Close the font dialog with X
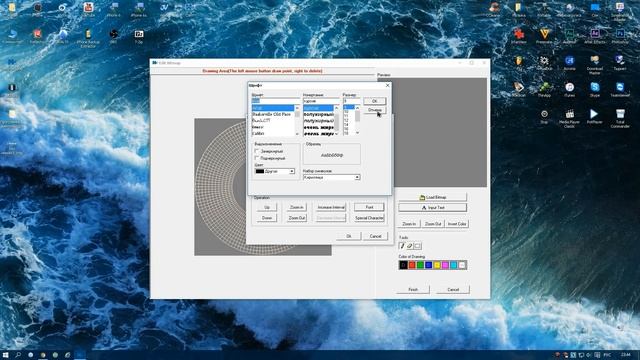Viewport: 640px width, 360px height. pos(387,85)
